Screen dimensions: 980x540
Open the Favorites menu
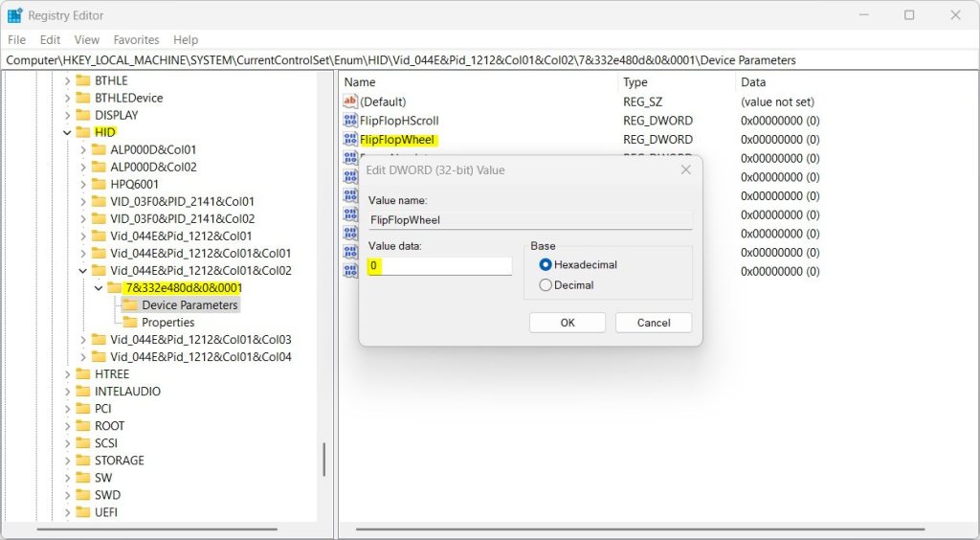(136, 39)
